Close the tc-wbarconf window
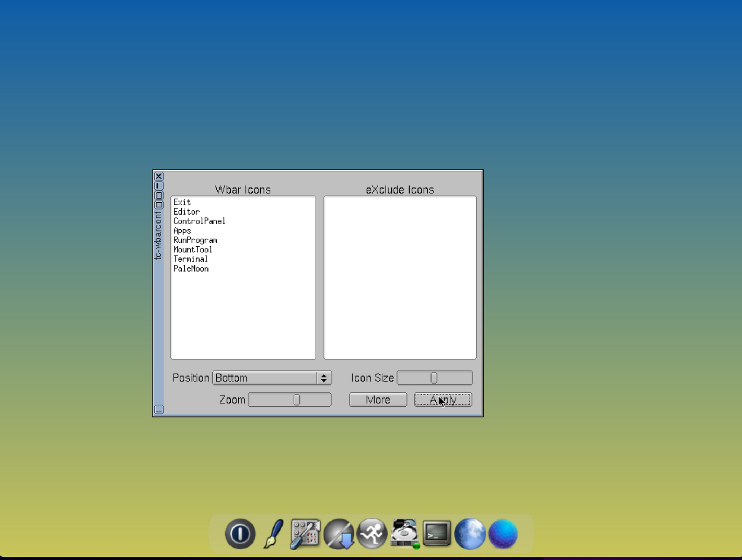This screenshot has height=560, width=742. click(x=159, y=176)
